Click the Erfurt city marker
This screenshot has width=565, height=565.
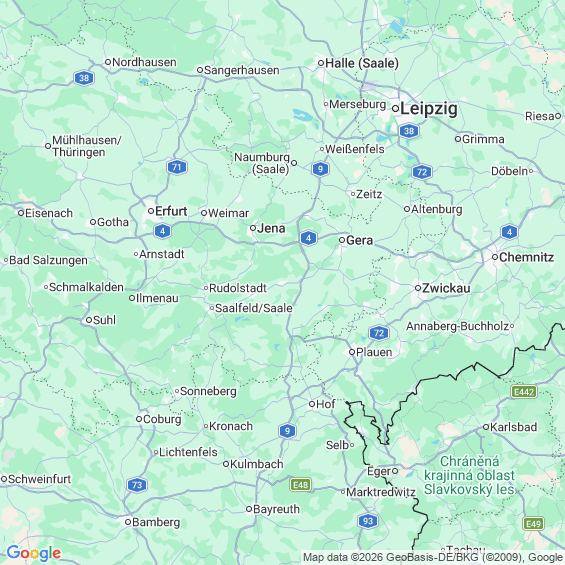pos(151,211)
